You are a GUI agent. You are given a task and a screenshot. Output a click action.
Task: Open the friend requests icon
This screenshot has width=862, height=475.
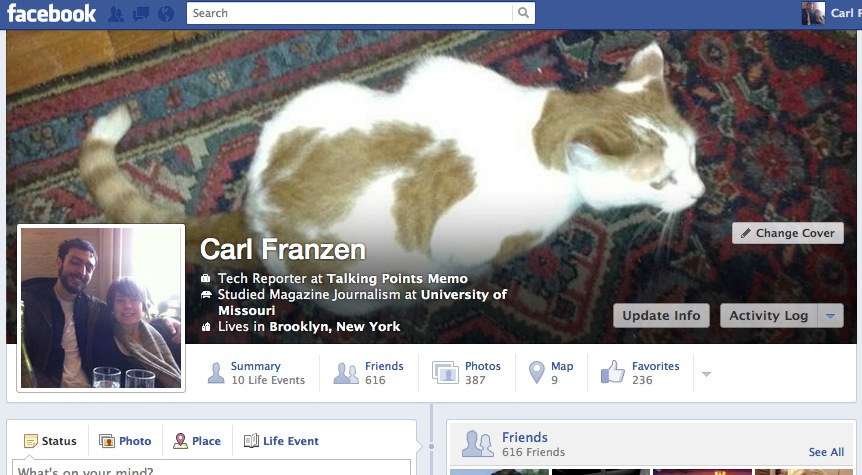click(x=115, y=14)
